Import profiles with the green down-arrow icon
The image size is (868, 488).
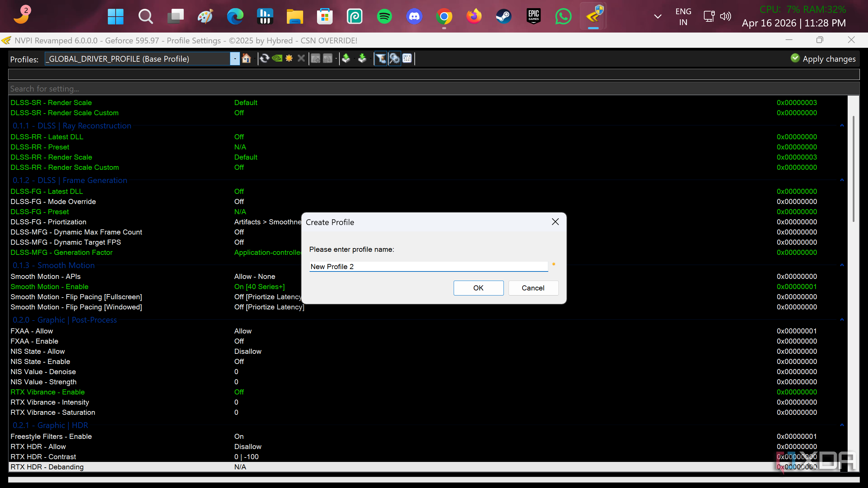coord(362,59)
